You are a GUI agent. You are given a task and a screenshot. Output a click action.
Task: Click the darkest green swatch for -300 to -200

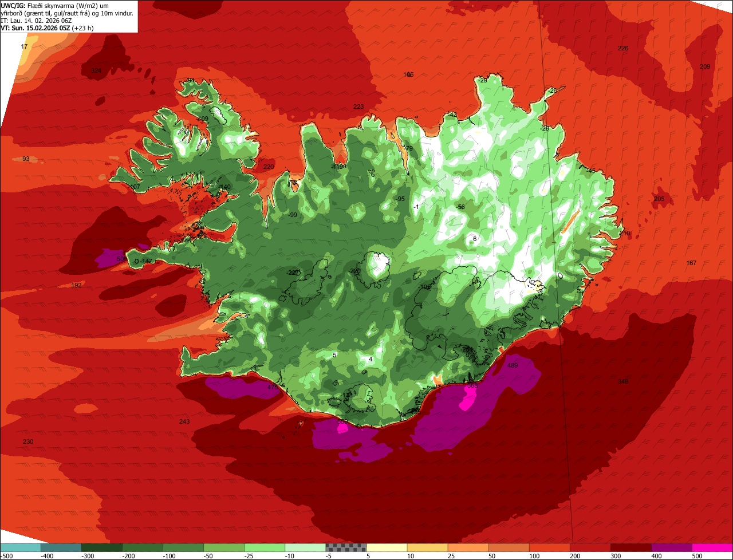pyautogui.click(x=102, y=547)
